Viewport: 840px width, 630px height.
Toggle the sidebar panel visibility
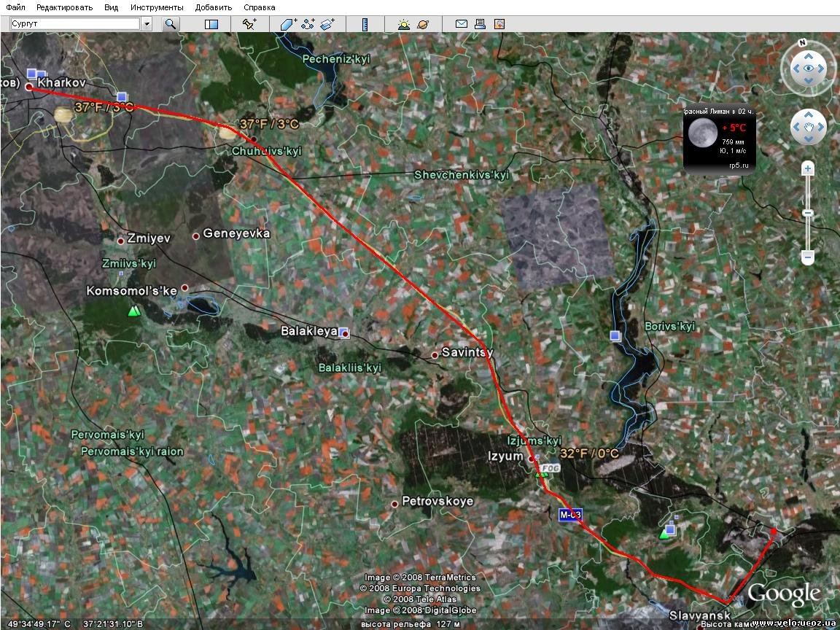(x=211, y=24)
